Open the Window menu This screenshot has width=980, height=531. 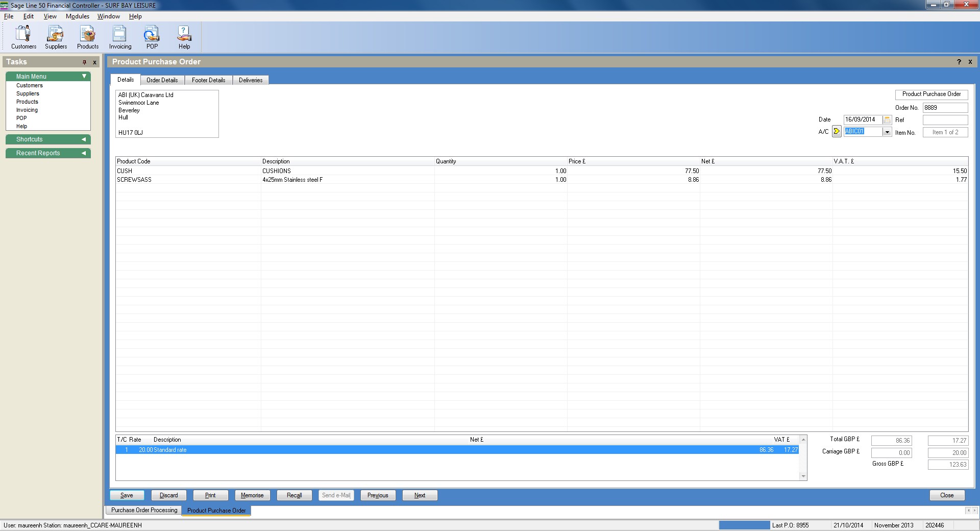109,16
